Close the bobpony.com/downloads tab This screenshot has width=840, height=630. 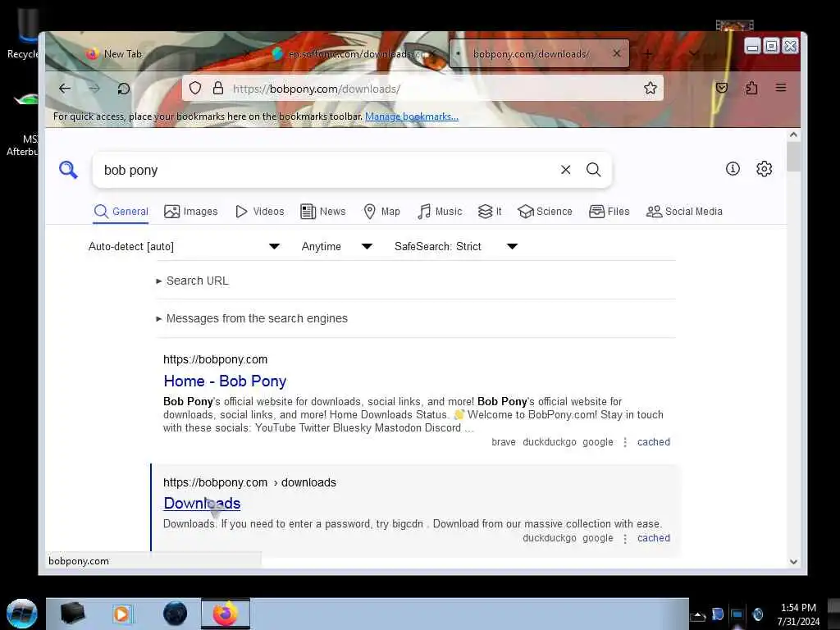(617, 53)
